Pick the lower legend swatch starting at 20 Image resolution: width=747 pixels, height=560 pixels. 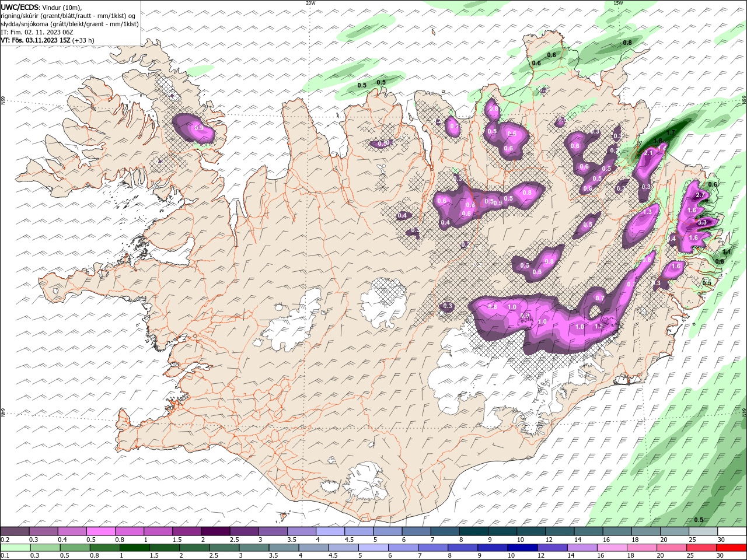point(671,548)
